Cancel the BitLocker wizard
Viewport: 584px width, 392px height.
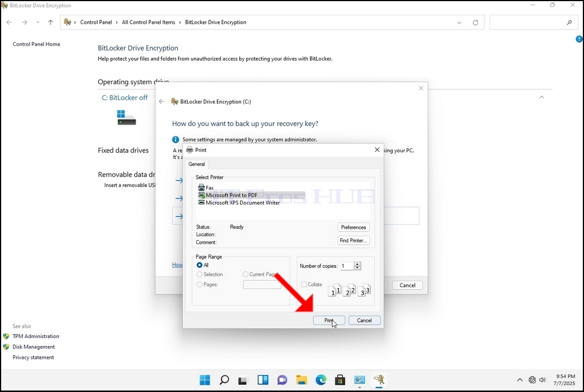tap(407, 285)
